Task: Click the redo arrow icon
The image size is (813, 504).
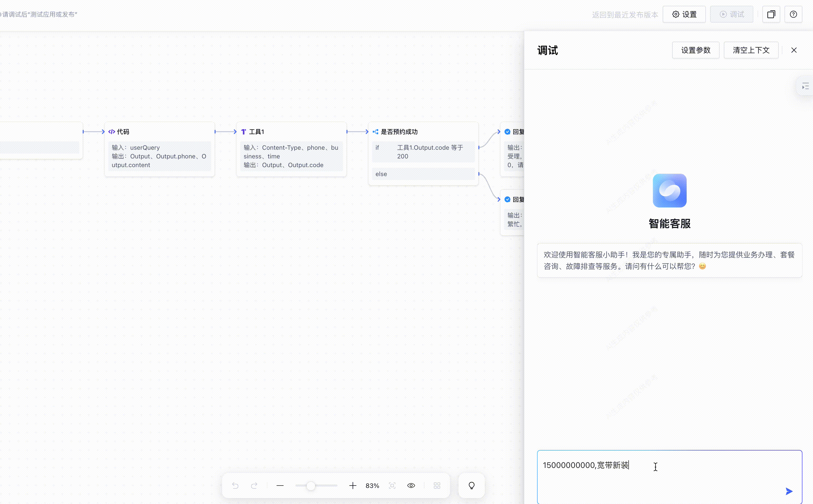Action: click(x=254, y=486)
